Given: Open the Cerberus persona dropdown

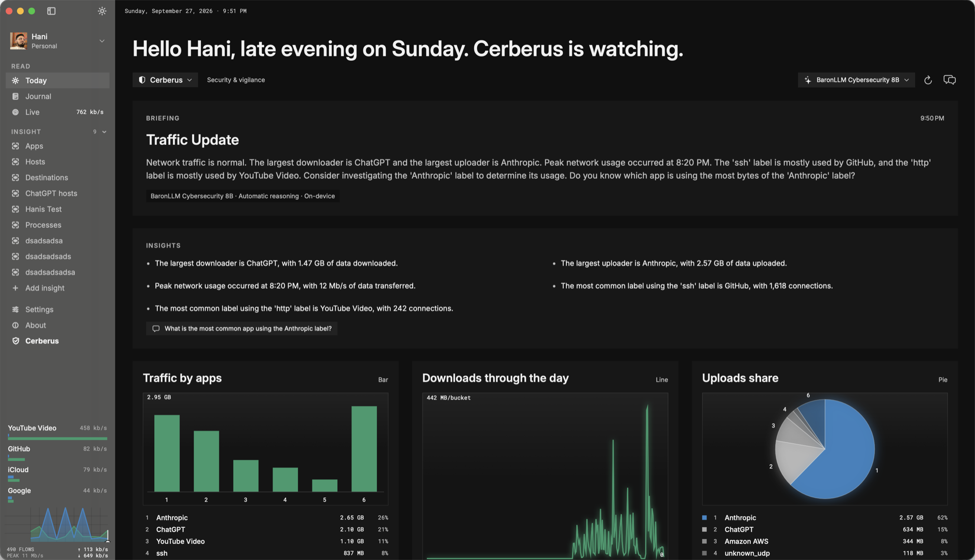Looking at the screenshot, I should click(x=165, y=80).
